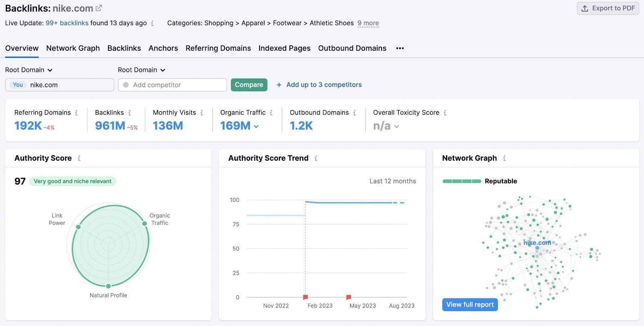
Task: Open the 961M backlinks value
Action: click(110, 126)
